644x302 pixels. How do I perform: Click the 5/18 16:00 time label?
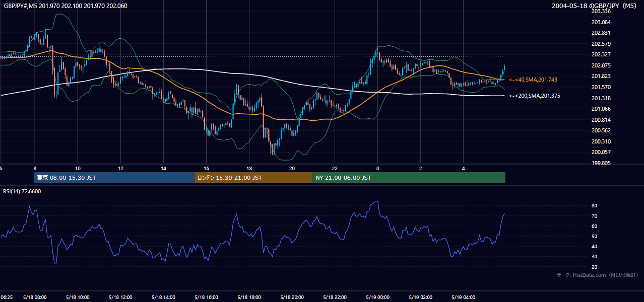[x=206, y=297]
